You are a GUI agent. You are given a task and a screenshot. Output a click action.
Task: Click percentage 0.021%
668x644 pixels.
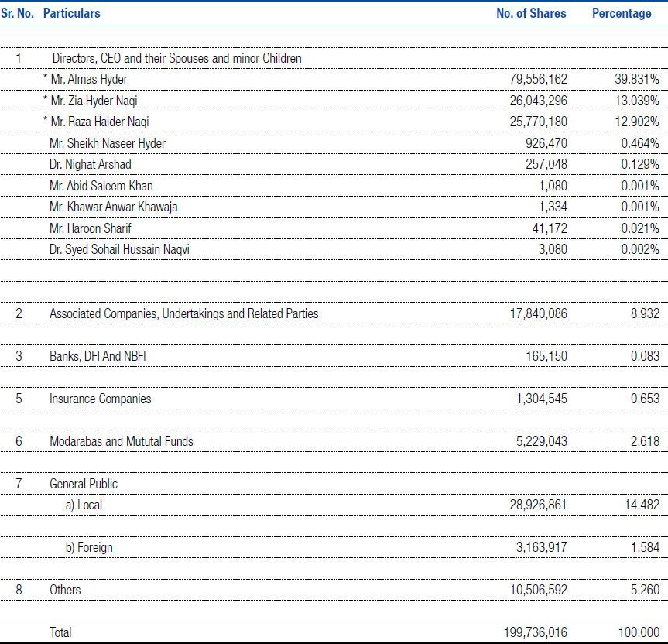click(640, 228)
